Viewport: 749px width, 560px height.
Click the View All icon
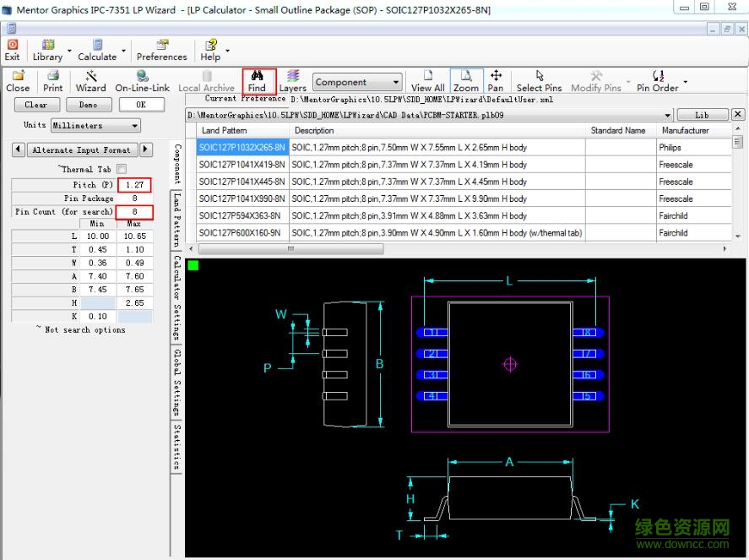tap(427, 81)
